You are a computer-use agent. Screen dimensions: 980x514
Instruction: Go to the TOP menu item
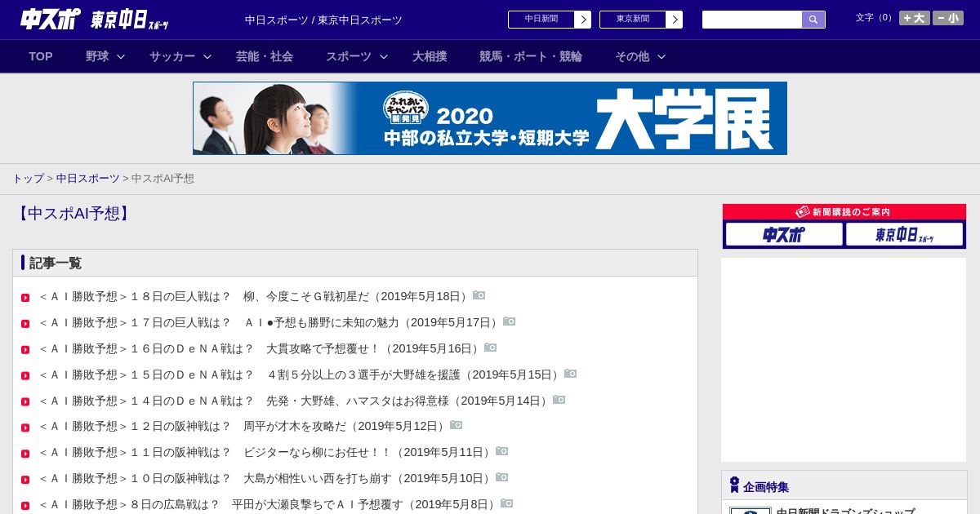[x=41, y=56]
